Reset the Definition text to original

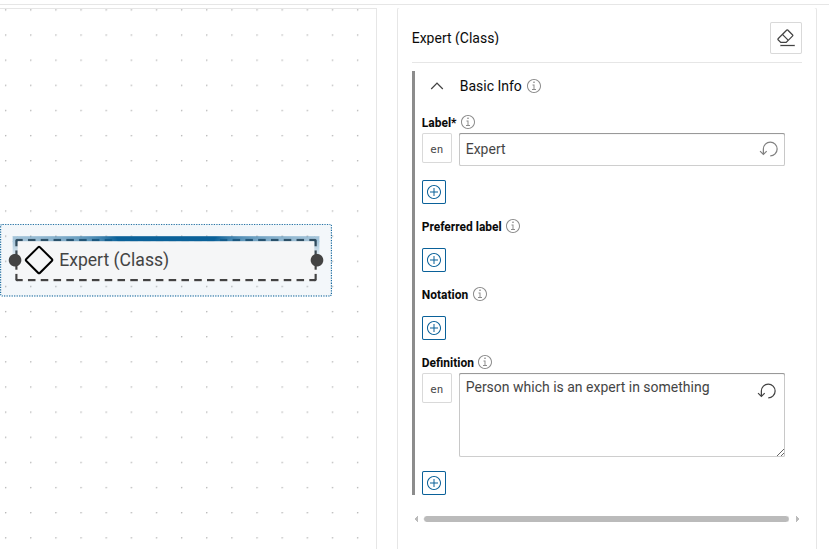[767, 391]
